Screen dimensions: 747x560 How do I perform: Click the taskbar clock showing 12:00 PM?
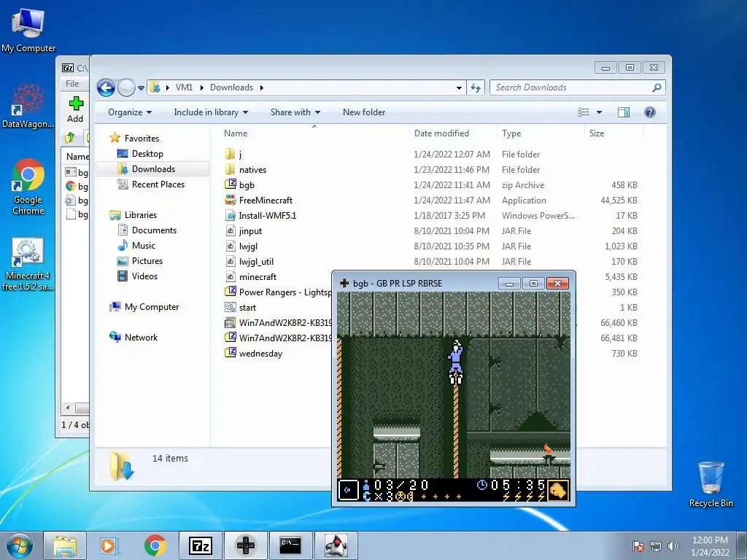(710, 546)
